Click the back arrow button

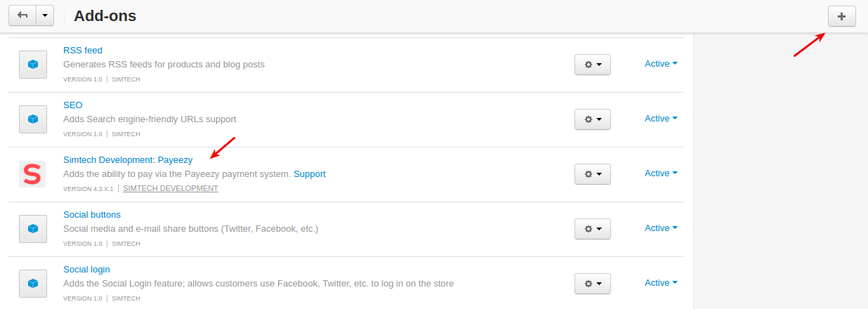(x=22, y=15)
